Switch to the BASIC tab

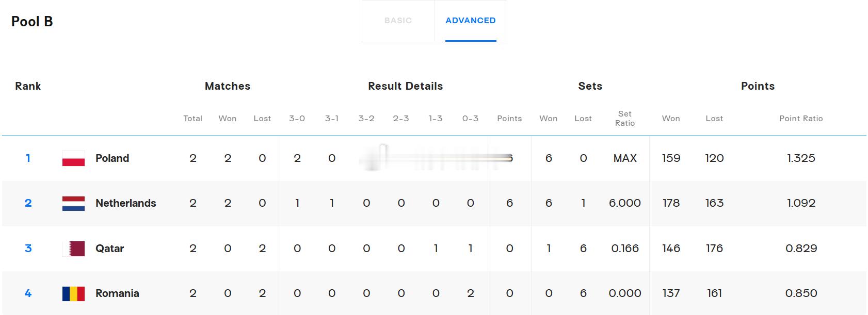pos(398,21)
